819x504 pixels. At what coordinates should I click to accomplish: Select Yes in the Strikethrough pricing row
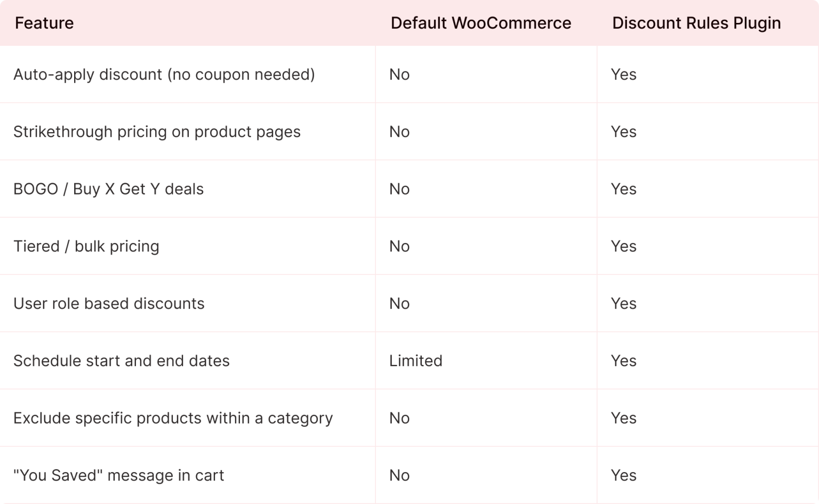tap(623, 132)
